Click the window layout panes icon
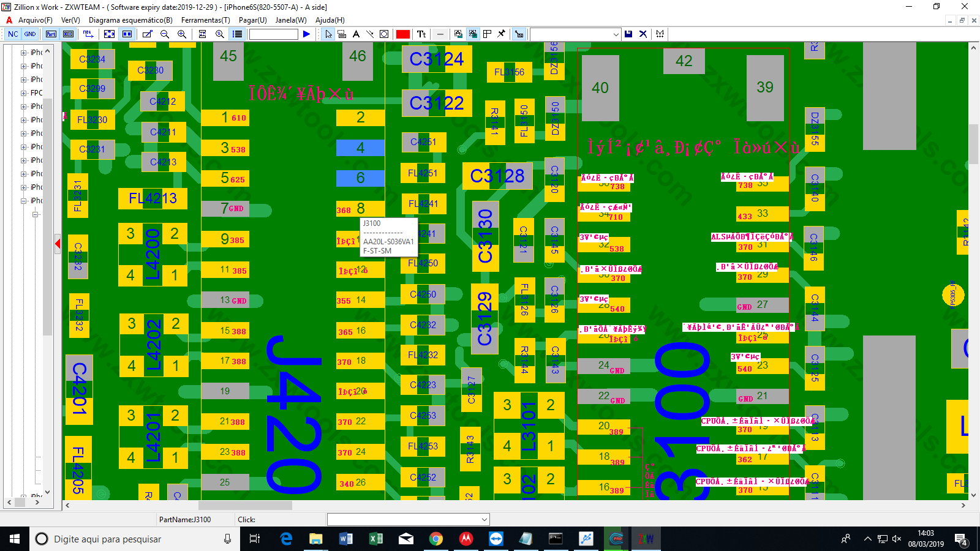Viewport: 980px width, 551px height. [x=487, y=34]
